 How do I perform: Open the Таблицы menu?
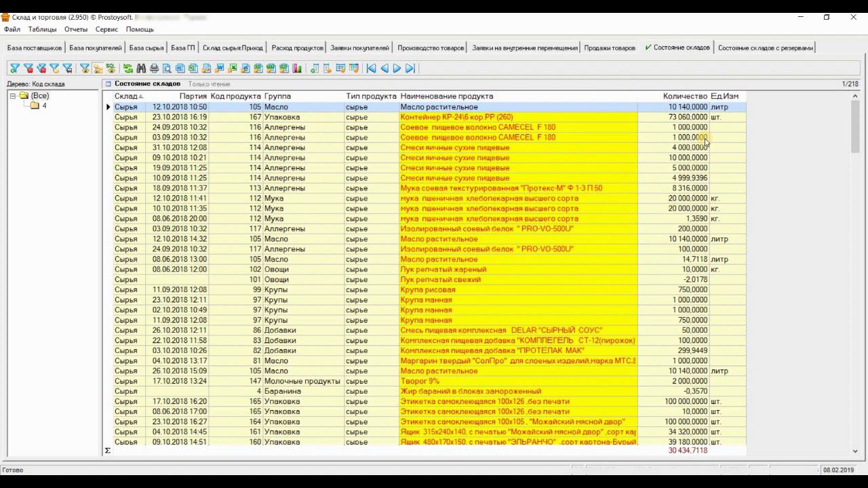42,29
